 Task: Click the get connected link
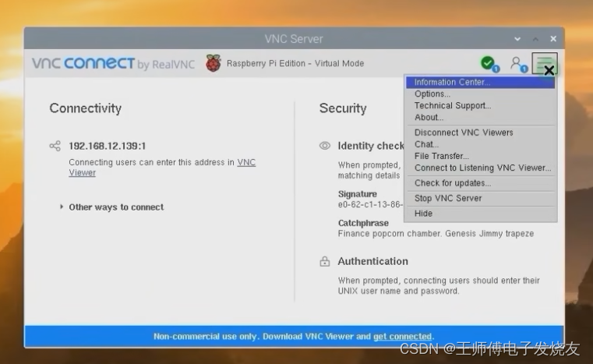(x=402, y=337)
